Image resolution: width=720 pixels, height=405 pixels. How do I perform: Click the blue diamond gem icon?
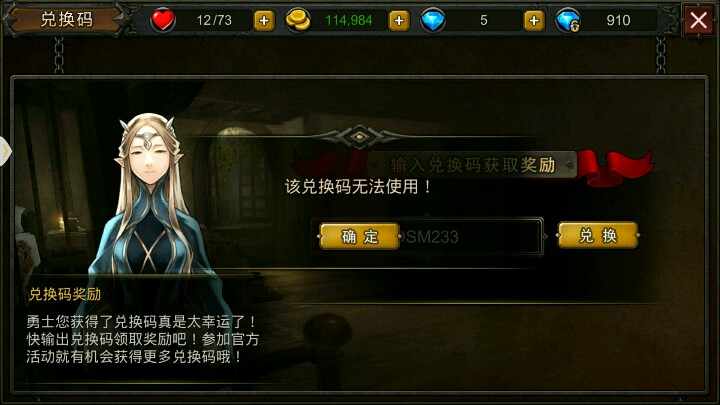433,20
